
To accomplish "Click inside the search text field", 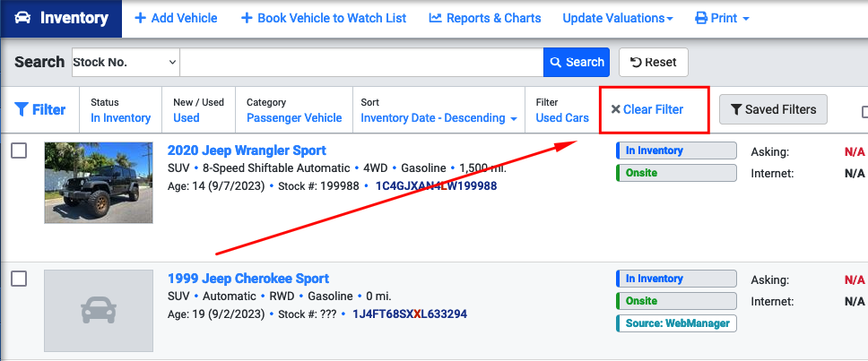I will [x=361, y=62].
